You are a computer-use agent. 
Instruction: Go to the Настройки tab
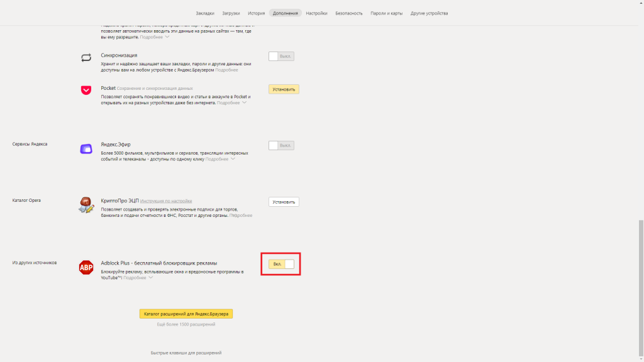tap(317, 13)
